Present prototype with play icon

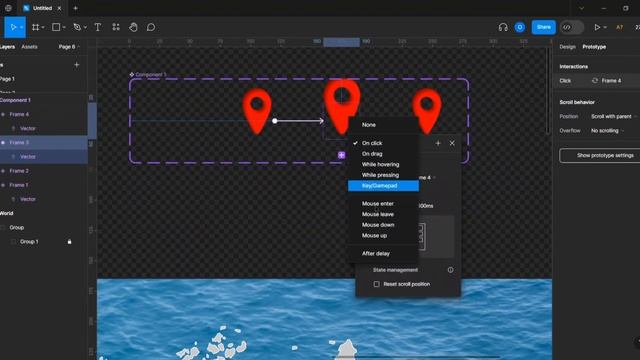pos(597,27)
